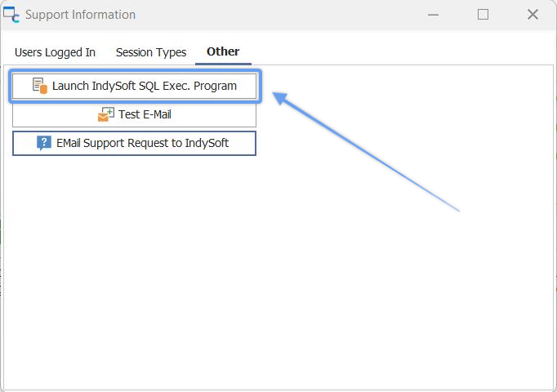Close the Support Information window
Image resolution: width=557 pixels, height=392 pixels.
tap(532, 15)
